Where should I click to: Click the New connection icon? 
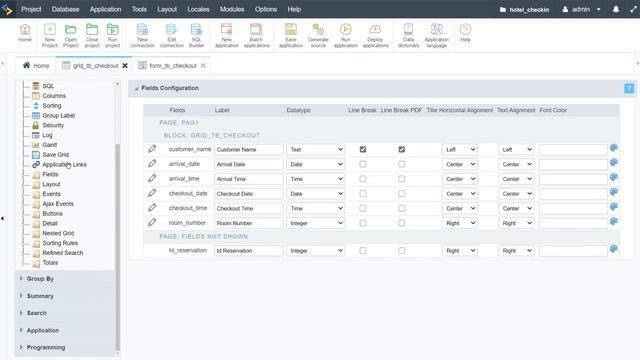click(142, 36)
